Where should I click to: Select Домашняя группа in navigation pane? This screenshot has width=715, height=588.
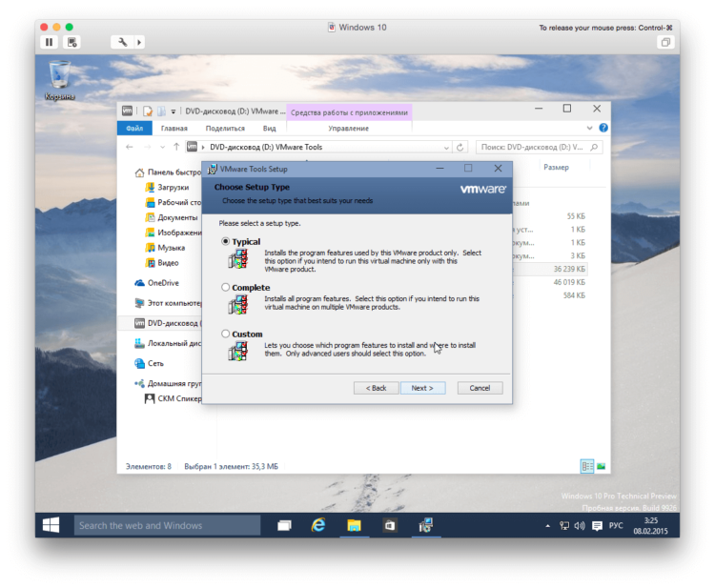pos(168,383)
